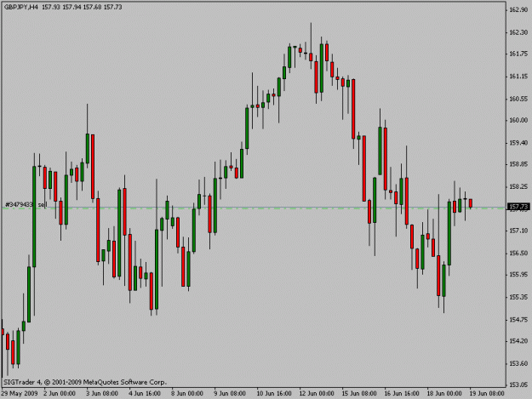Click the current price tag 157.73
The width and height of the screenshot is (532, 399).
pyautogui.click(x=518, y=207)
